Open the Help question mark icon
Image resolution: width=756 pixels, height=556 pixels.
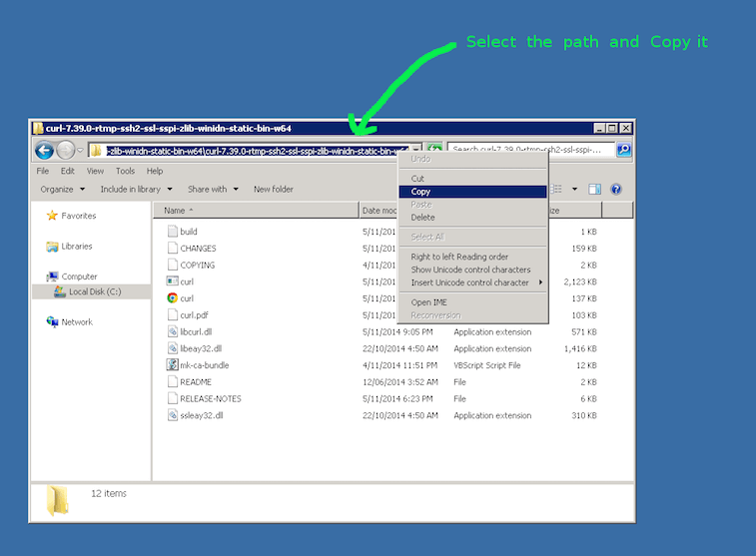point(616,189)
